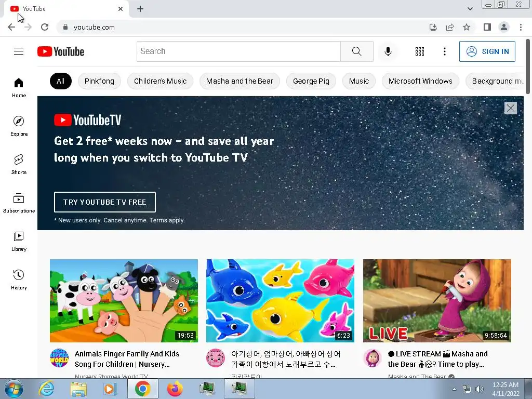The image size is (532, 399).
Task: Click TRY YOUTUBE TV FREE button
Action: (x=105, y=202)
